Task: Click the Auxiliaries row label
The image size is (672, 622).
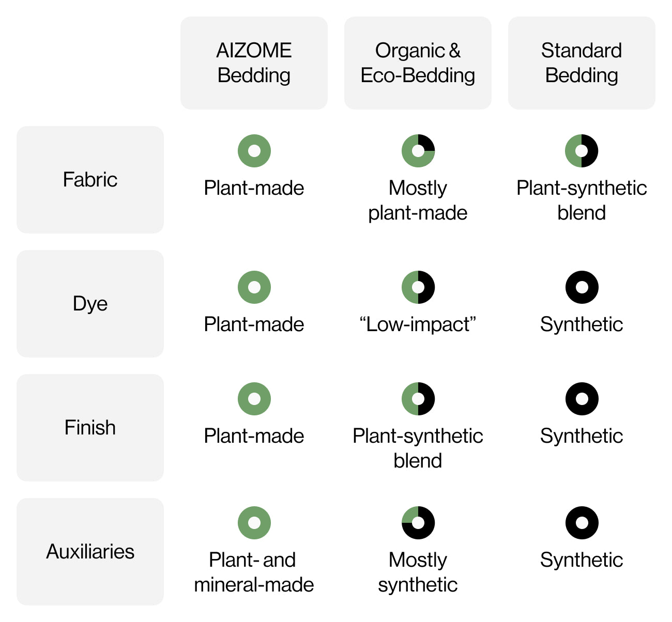Action: (90, 552)
